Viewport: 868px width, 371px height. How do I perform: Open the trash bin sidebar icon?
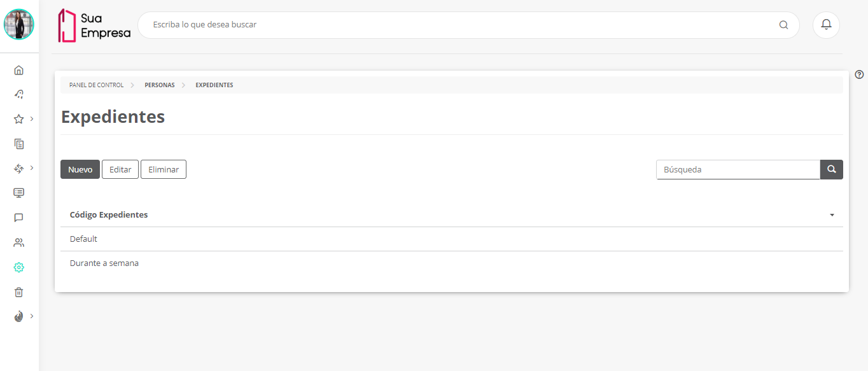pos(19,292)
